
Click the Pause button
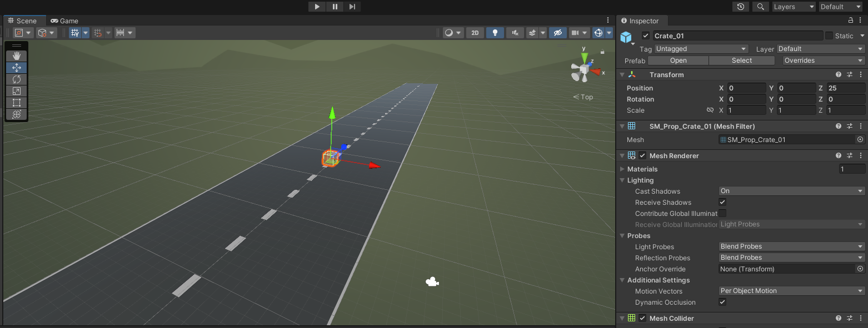(x=335, y=7)
